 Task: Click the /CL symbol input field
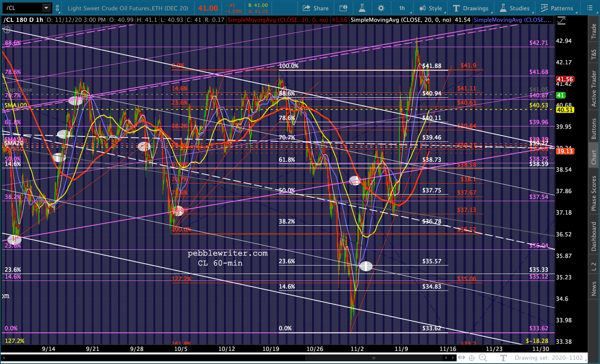pos(23,8)
